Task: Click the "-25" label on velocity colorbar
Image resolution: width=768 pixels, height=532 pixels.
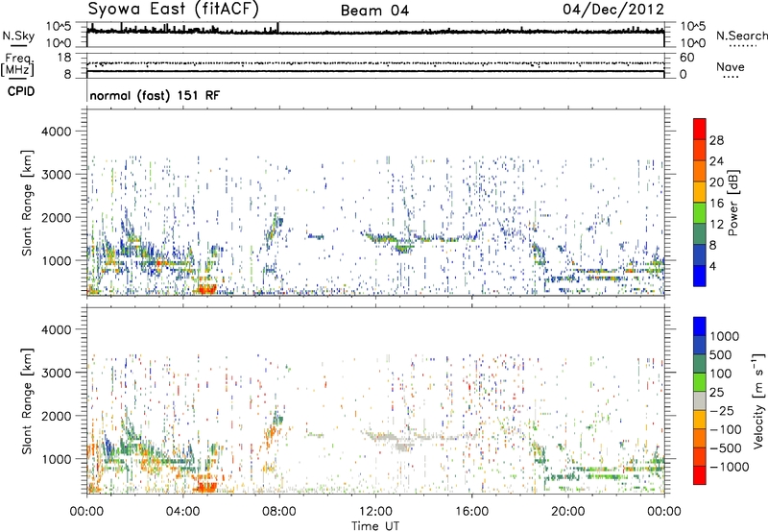Action: pos(721,411)
